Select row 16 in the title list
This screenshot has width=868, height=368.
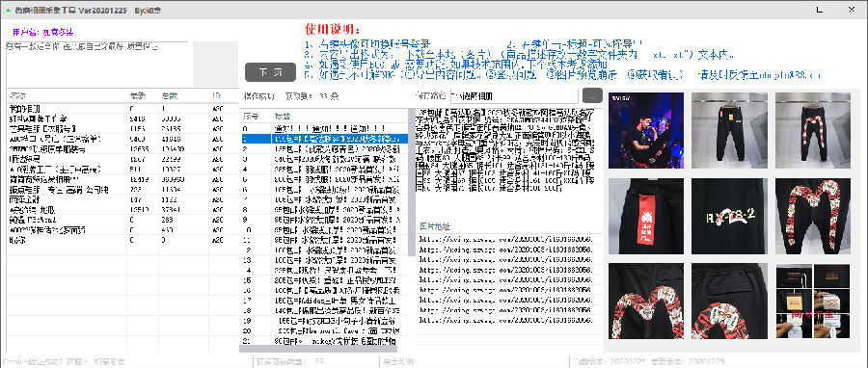click(x=324, y=290)
